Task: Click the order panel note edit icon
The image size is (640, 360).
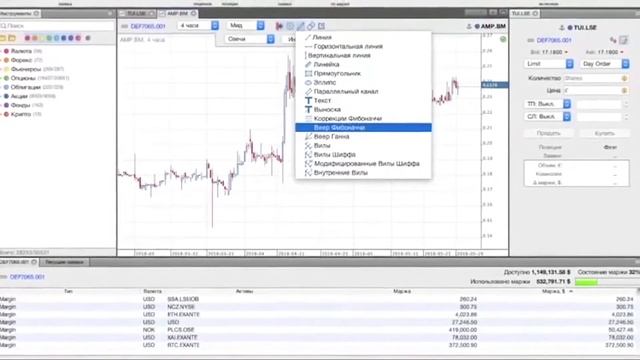Action: 623,40
